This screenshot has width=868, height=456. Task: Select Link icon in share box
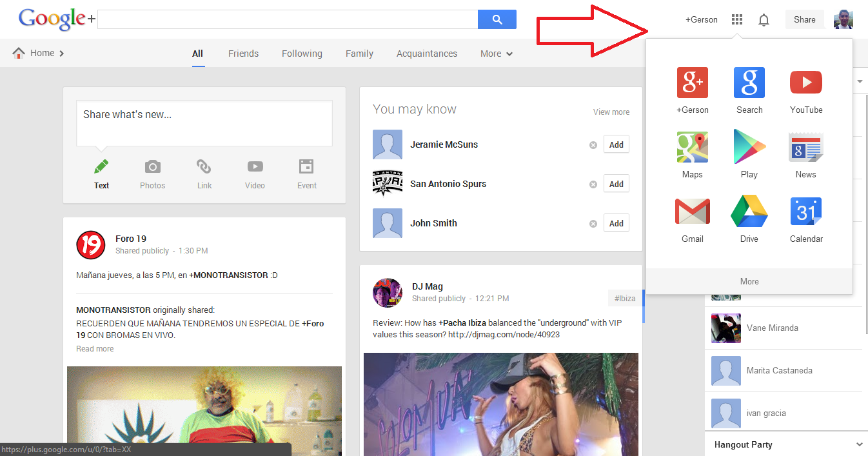[x=204, y=167]
